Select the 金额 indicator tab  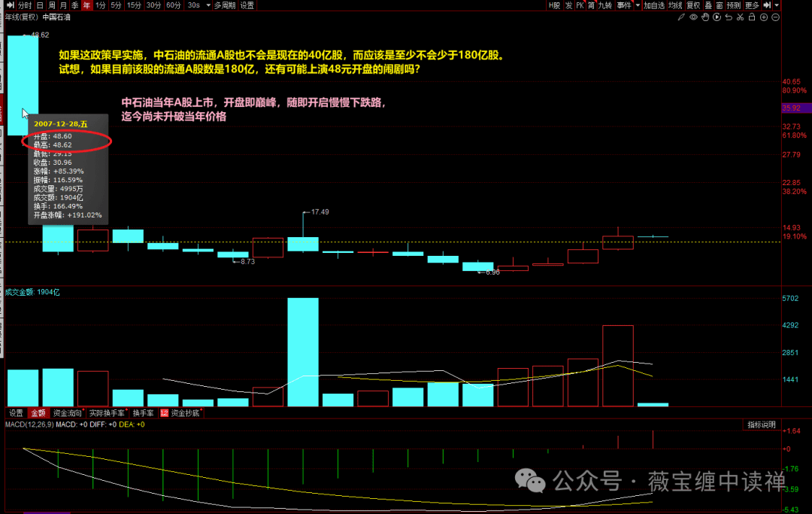(38, 413)
